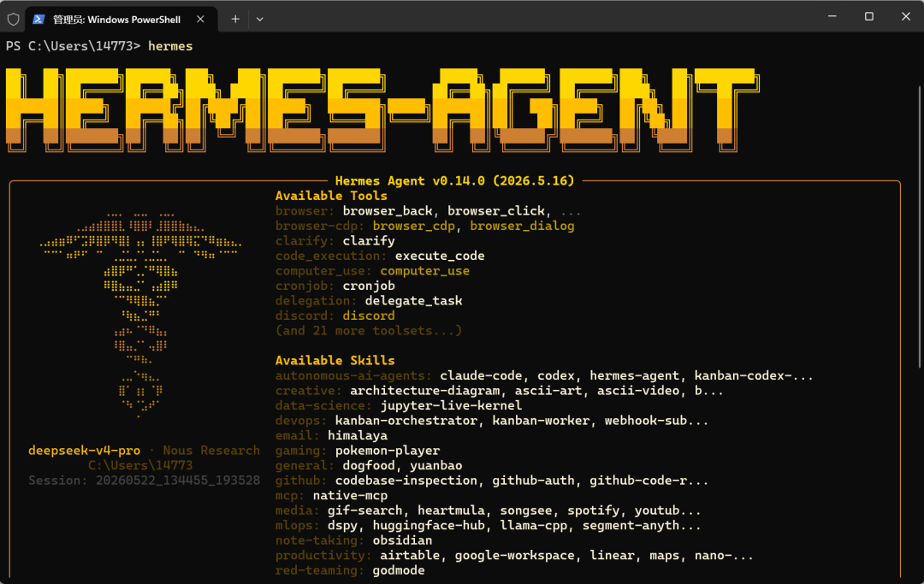The image size is (924, 584).
Task: Click the 'gif-search' media skill
Action: (364, 511)
